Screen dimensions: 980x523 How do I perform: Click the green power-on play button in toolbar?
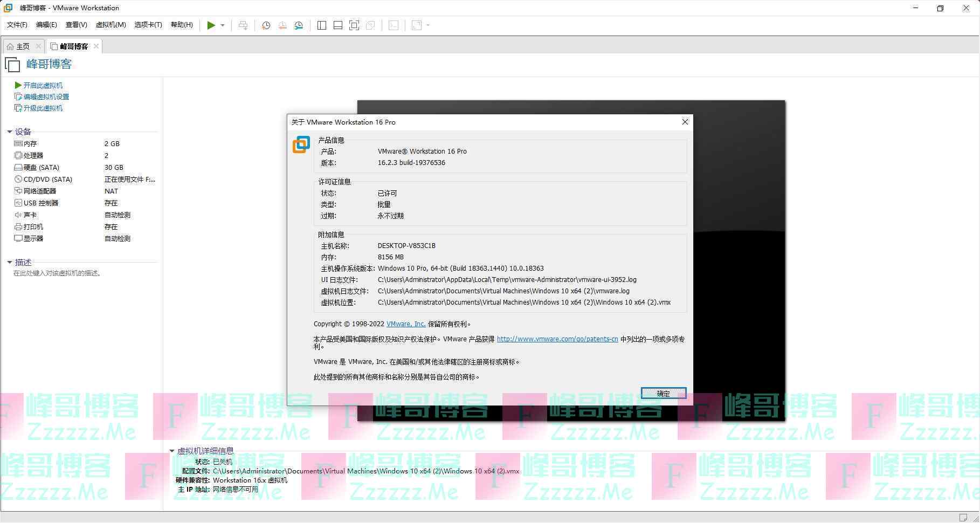click(x=211, y=25)
